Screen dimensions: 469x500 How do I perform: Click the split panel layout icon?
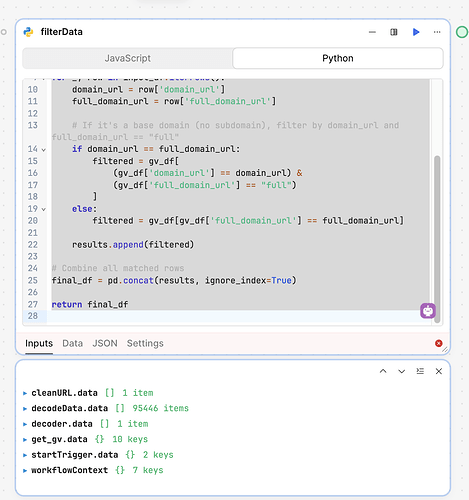pos(394,32)
